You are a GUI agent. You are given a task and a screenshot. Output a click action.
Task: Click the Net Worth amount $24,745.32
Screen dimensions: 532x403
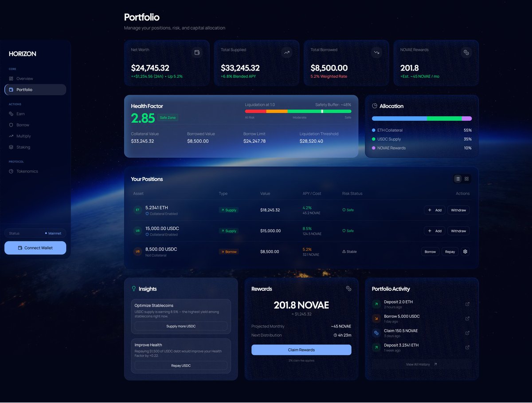pyautogui.click(x=150, y=68)
